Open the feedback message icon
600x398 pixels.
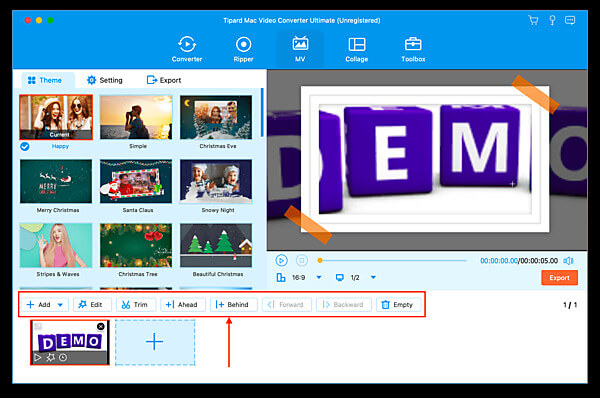click(x=570, y=20)
